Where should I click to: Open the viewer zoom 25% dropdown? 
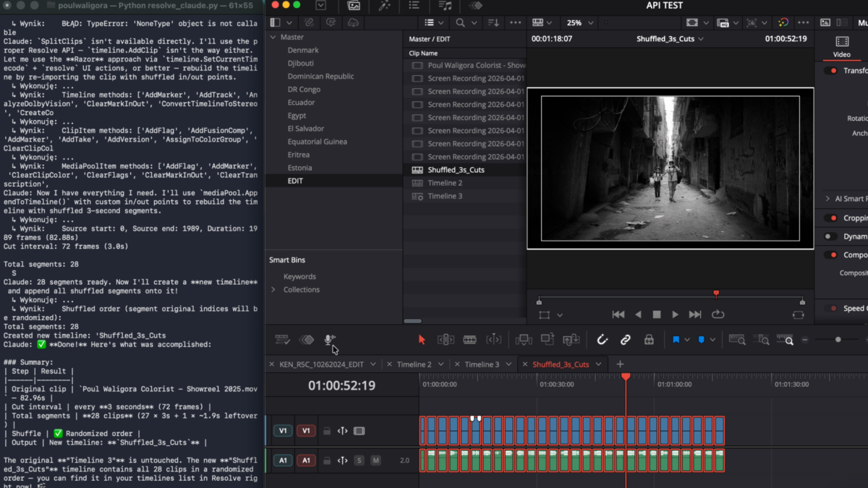point(579,22)
